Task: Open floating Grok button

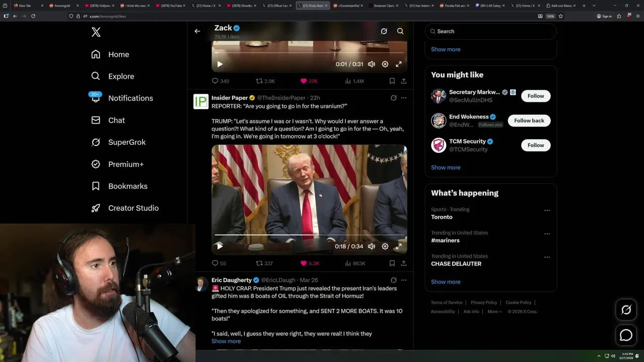Action: pyautogui.click(x=626, y=310)
